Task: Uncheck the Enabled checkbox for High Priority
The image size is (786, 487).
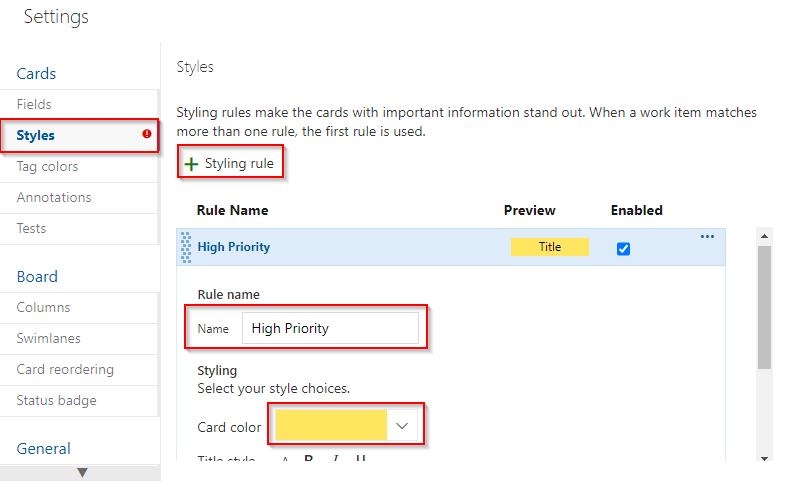Action: click(x=624, y=249)
